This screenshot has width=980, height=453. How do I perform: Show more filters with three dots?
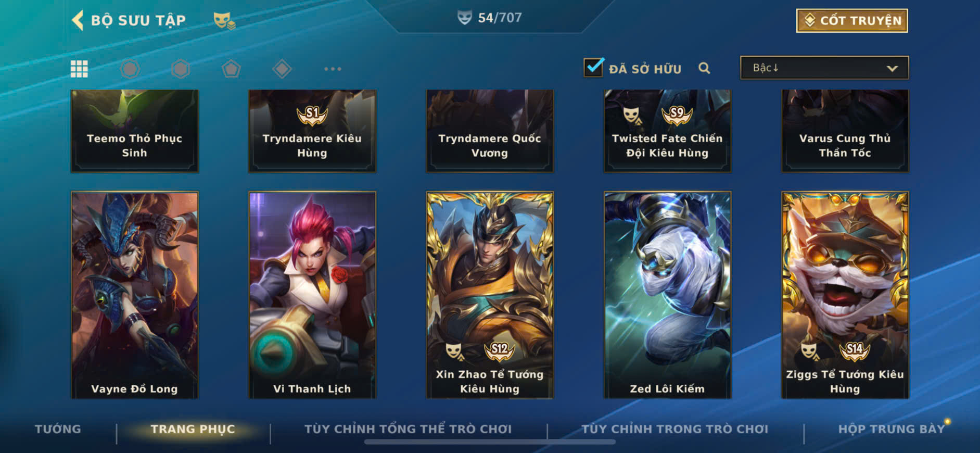click(x=333, y=69)
